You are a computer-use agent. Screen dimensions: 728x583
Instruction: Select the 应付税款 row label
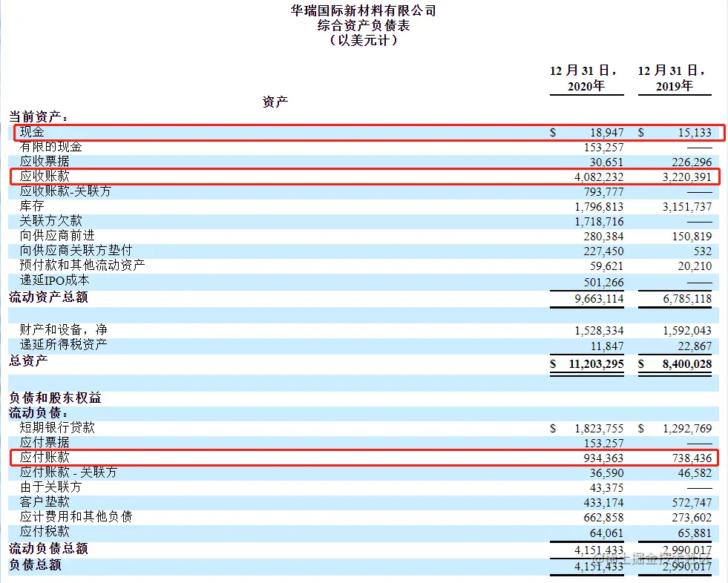[45, 532]
